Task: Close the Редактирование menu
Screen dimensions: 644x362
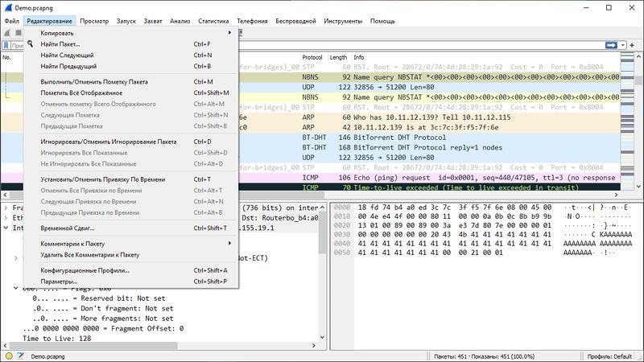Action: coord(49,21)
